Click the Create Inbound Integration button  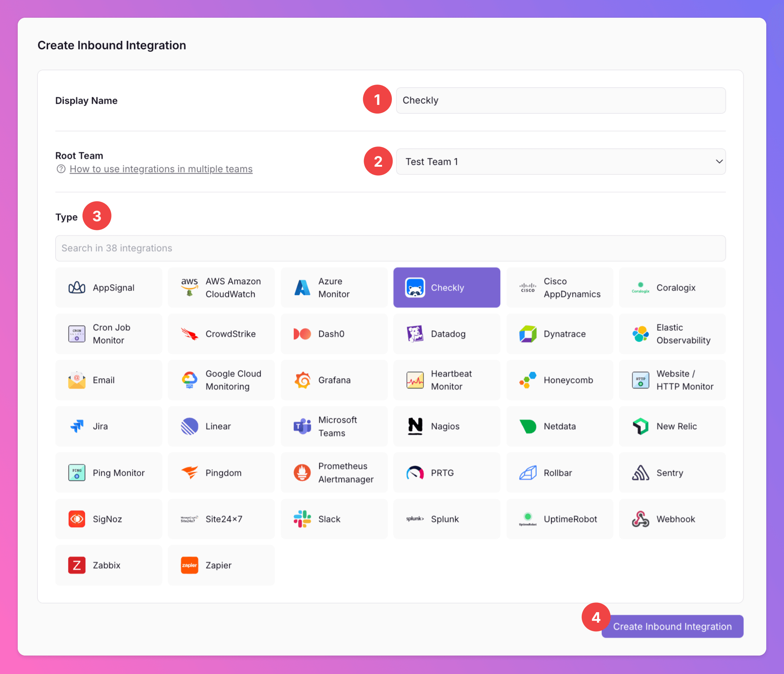pyautogui.click(x=672, y=626)
